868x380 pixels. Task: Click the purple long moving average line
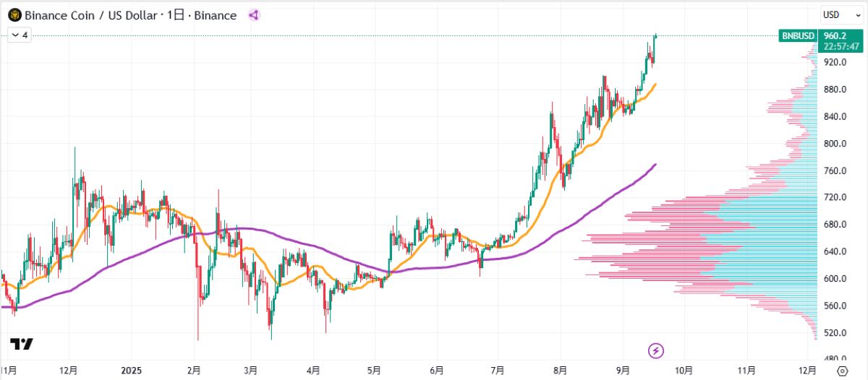[x=579, y=217]
